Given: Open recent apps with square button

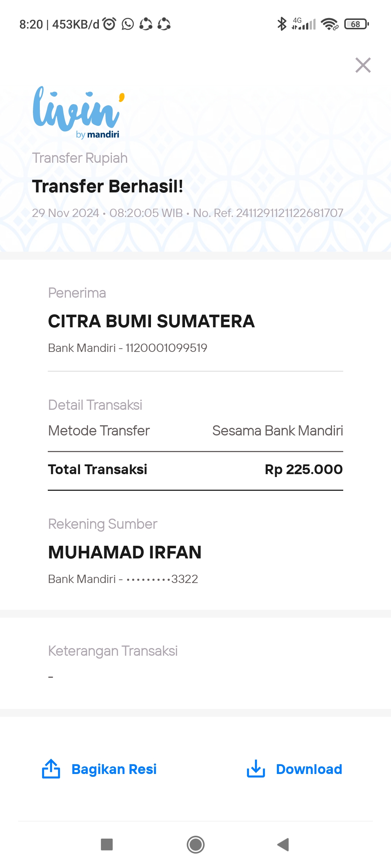Looking at the screenshot, I should tap(107, 845).
